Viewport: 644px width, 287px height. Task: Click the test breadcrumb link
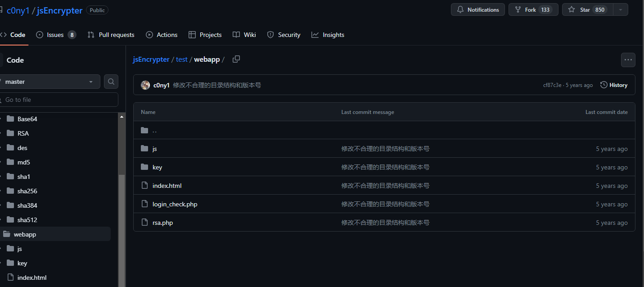182,59
